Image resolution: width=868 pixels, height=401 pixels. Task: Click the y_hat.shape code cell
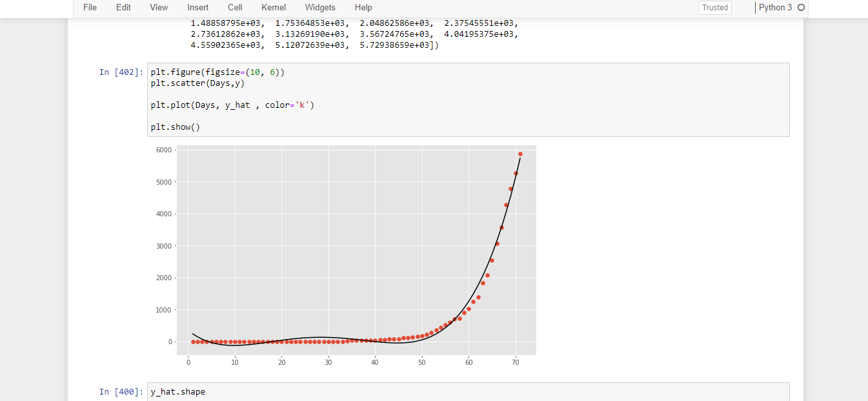click(x=468, y=392)
